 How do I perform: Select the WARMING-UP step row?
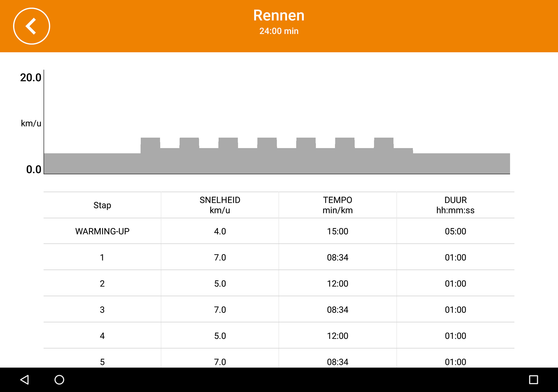pyautogui.click(x=279, y=231)
